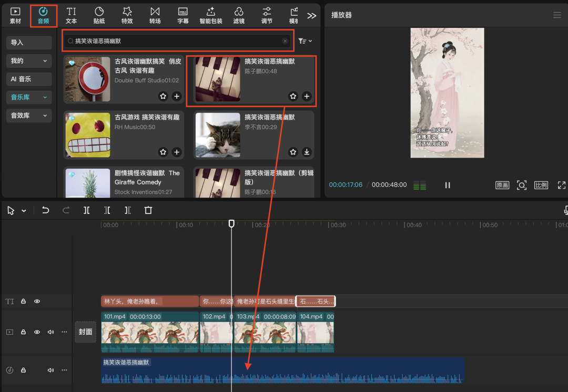Image resolution: width=568 pixels, height=392 pixels.
Task: Add 古风游戏 搞笑诙谐有趣 track with plus icon
Action: pos(177,152)
